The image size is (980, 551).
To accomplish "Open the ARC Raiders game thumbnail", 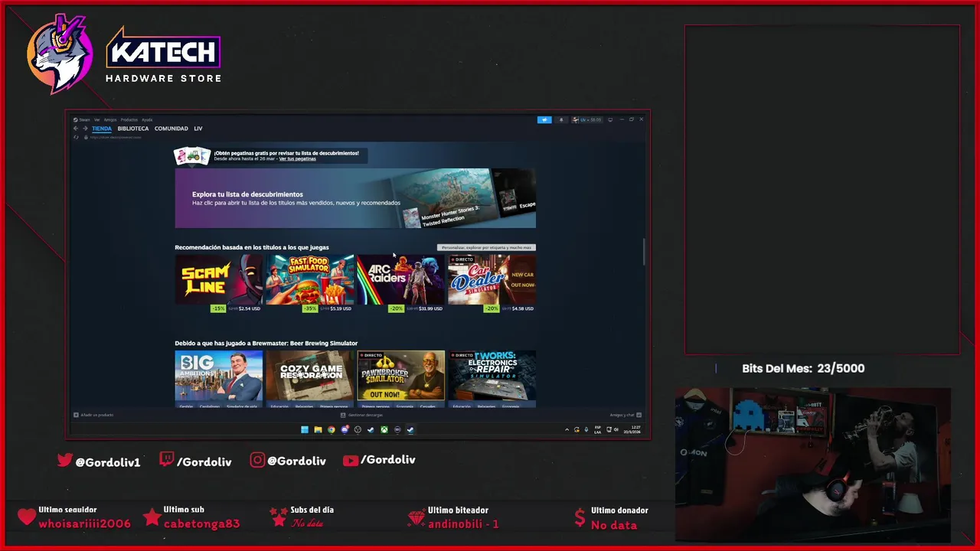I will coord(400,279).
